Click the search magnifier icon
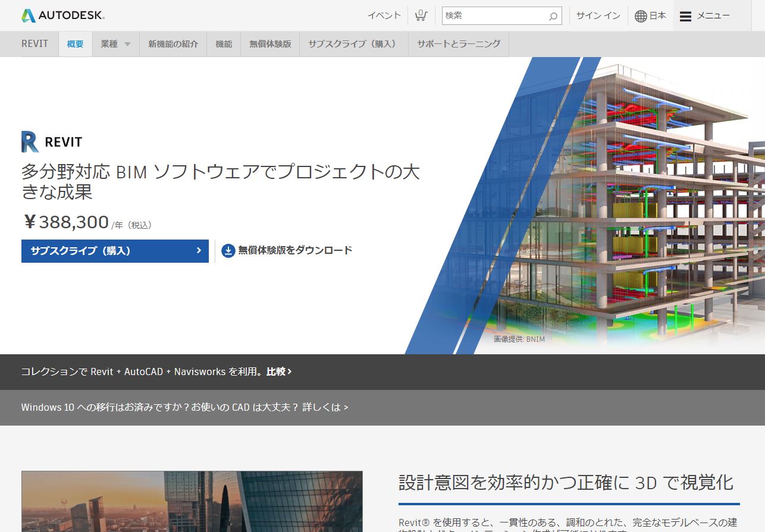The height and width of the screenshot is (532, 765). [553, 16]
